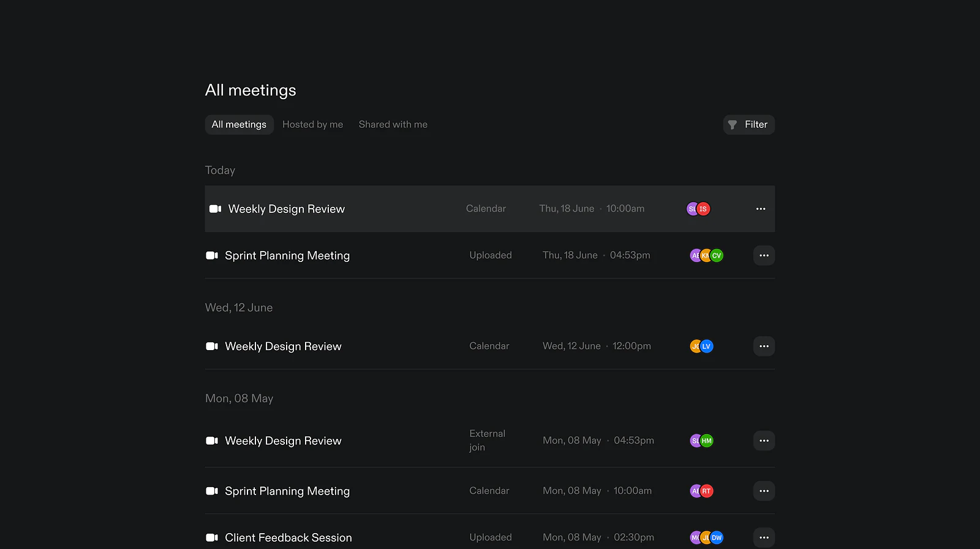Open more options for the Mon 10:00am Sprint Planning Meeting

[764, 491]
